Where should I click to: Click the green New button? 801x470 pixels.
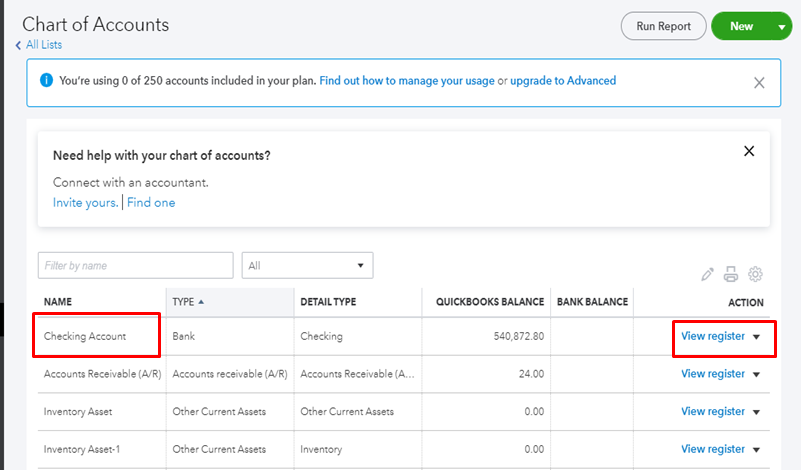tap(741, 27)
